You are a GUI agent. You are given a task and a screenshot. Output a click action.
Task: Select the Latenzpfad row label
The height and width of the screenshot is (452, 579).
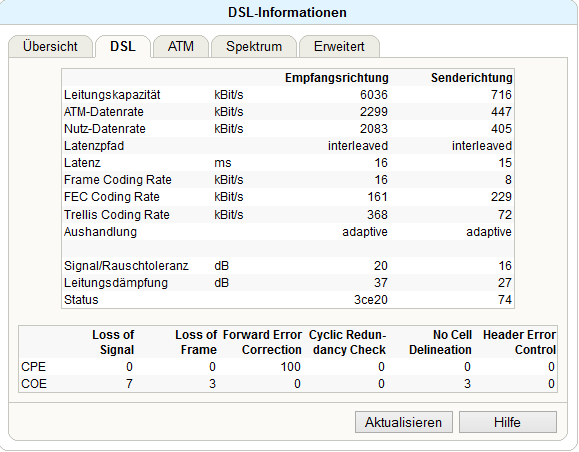coord(94,146)
